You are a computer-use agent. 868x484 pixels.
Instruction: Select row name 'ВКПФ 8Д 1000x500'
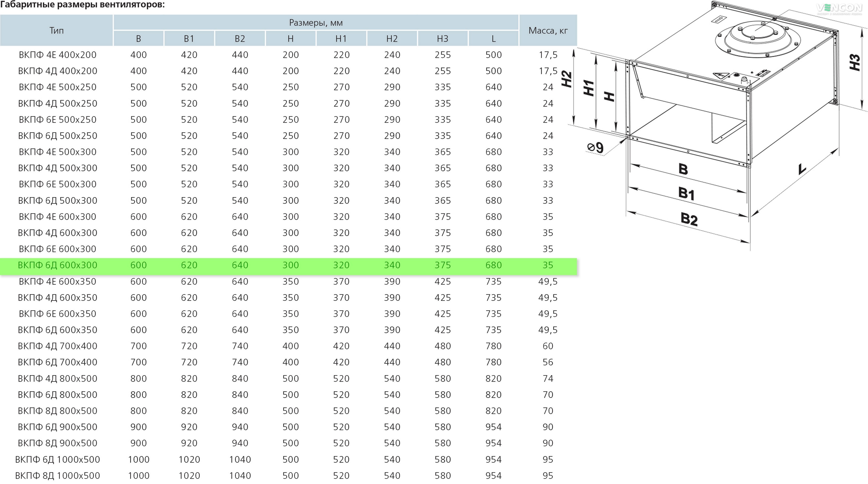(x=57, y=475)
